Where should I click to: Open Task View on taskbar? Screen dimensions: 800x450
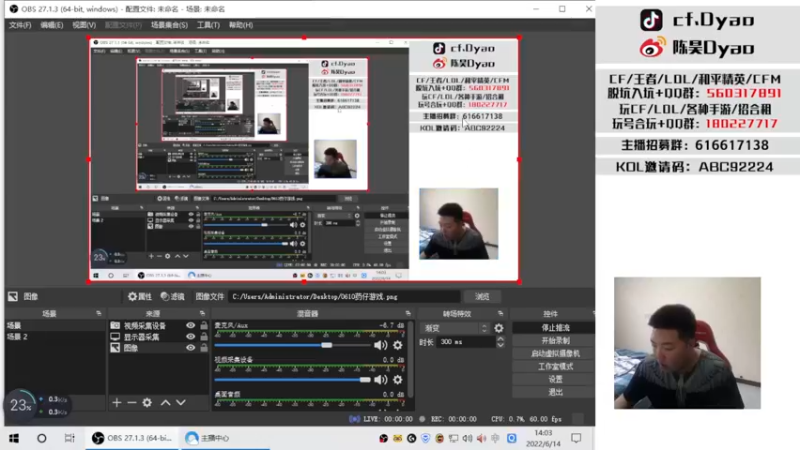(69, 438)
